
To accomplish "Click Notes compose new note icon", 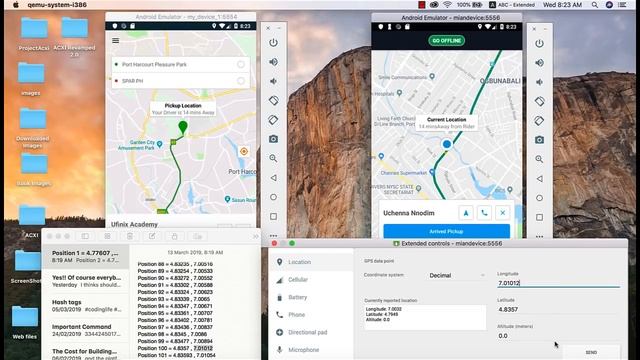I will pos(152,236).
